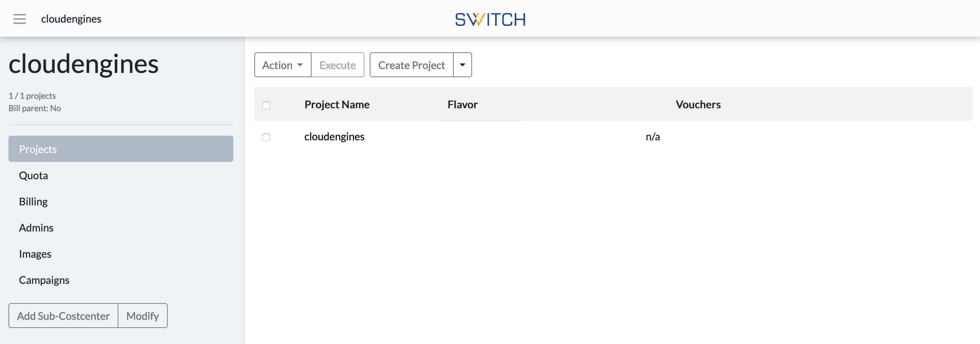The height and width of the screenshot is (344, 980).
Task: Click the Vouchers column header
Action: point(698,104)
